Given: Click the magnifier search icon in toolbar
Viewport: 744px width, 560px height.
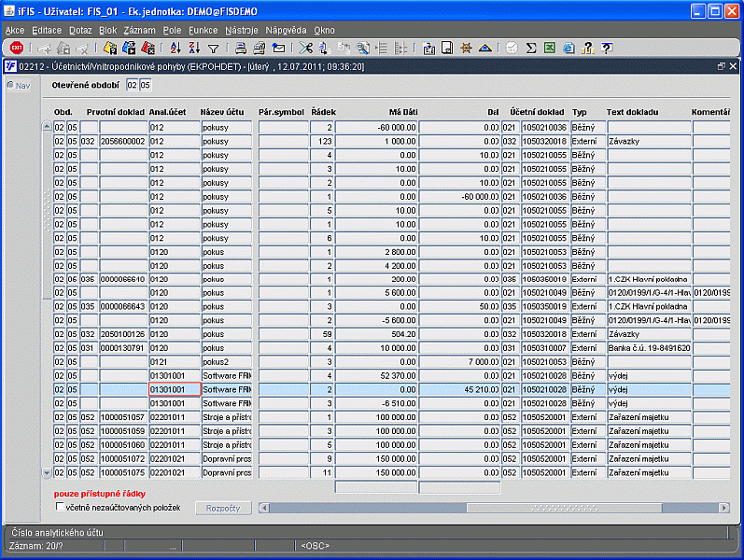Looking at the screenshot, I should pos(363,48).
